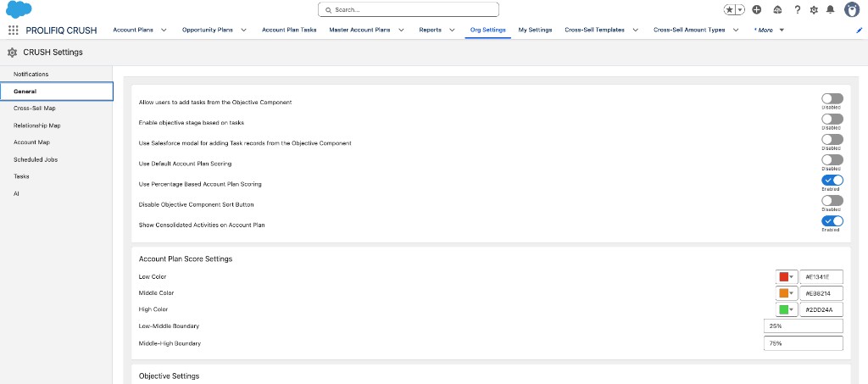The height and width of the screenshot is (384, 868).
Task: Open the Cross-Sell Templates tab
Action: (x=594, y=31)
